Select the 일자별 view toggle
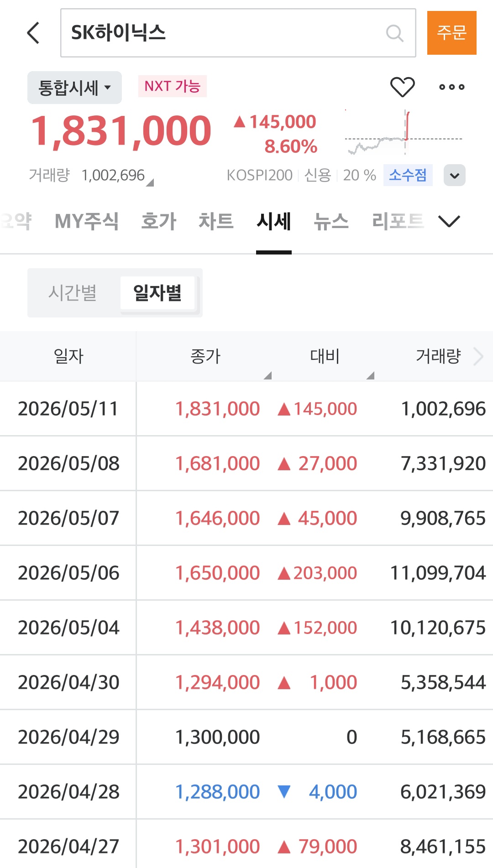This screenshot has width=493, height=868. click(157, 293)
